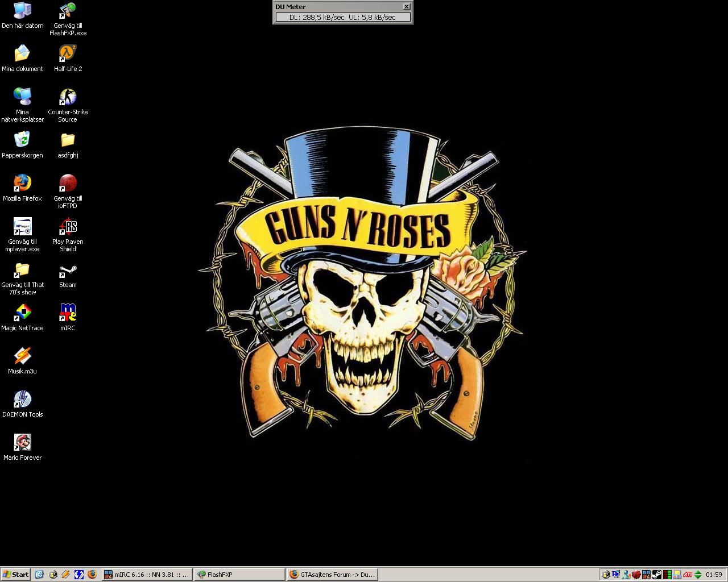Viewport: 728px width, 582px height.
Task: Click the DU Meter speed readout
Action: 342,18
